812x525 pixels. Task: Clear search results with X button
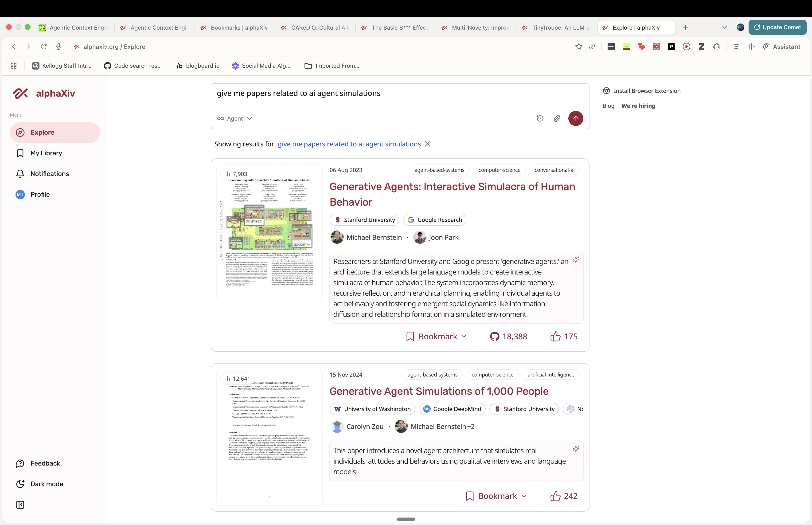tap(428, 144)
